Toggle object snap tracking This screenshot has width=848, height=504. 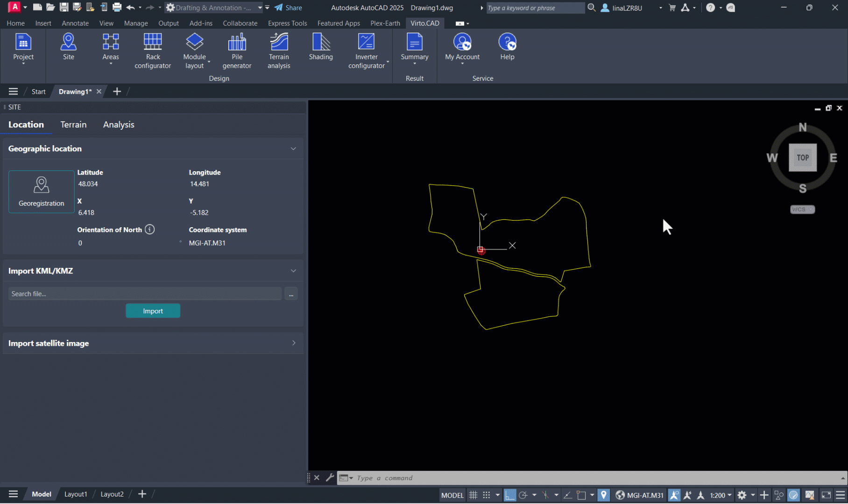568,495
